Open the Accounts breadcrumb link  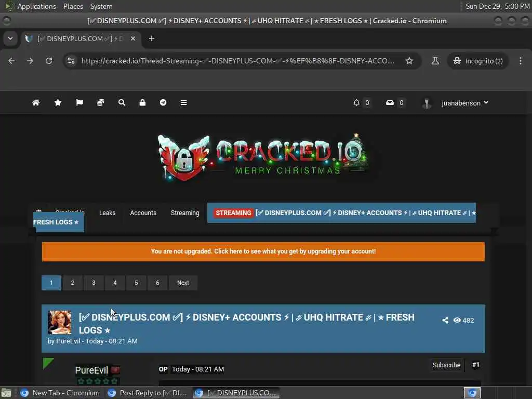tap(143, 212)
